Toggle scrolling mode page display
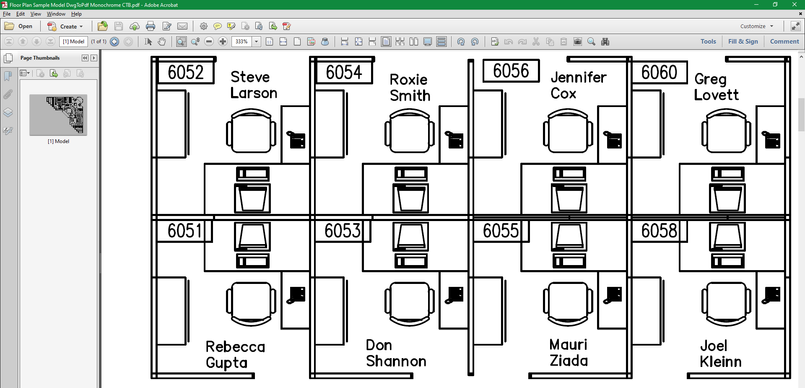 tap(441, 42)
